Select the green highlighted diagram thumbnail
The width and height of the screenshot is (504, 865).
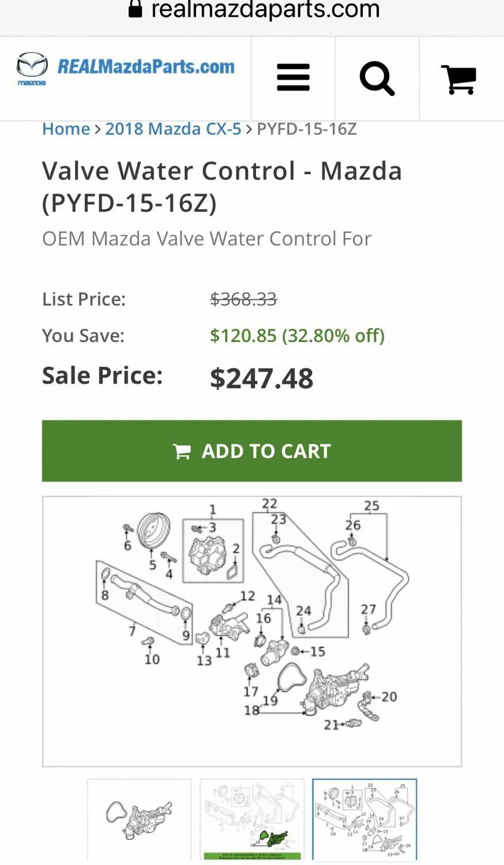click(x=252, y=818)
